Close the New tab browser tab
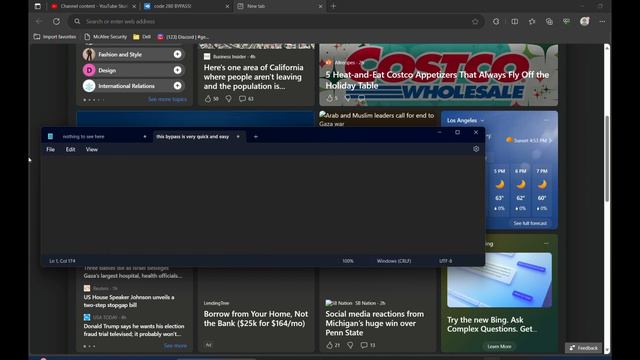This screenshot has height=360, width=640. [320, 6]
